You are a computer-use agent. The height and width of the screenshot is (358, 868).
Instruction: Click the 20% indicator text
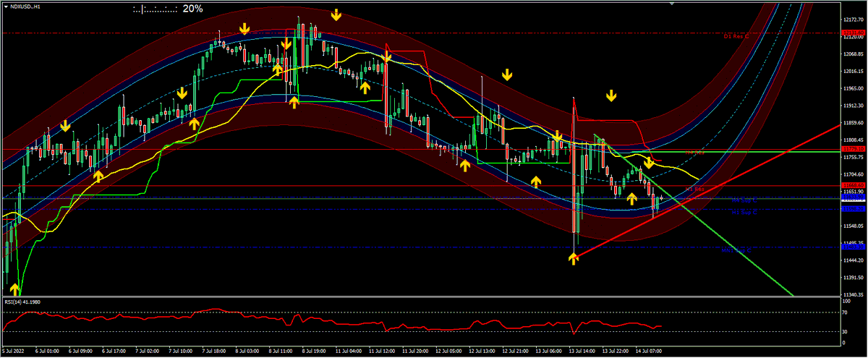[192, 9]
